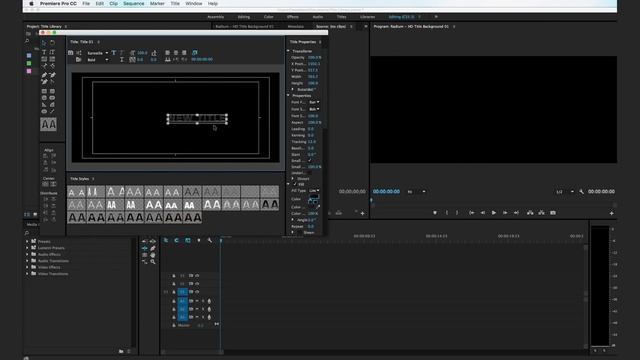
Task: Open the Clip menu
Action: [x=113, y=4]
